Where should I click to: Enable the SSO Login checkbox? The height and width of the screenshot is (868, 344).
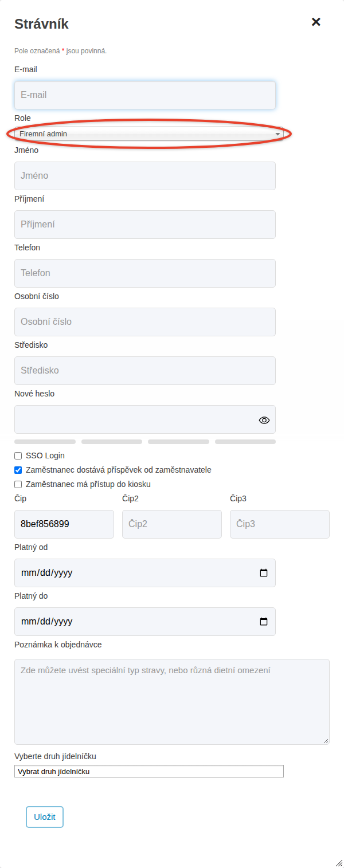(x=18, y=456)
